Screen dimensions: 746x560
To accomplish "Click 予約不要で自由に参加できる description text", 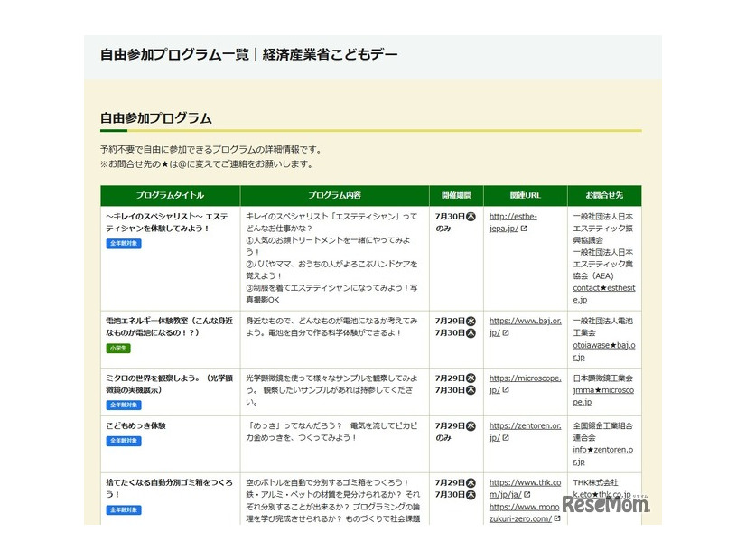I will tap(212, 149).
